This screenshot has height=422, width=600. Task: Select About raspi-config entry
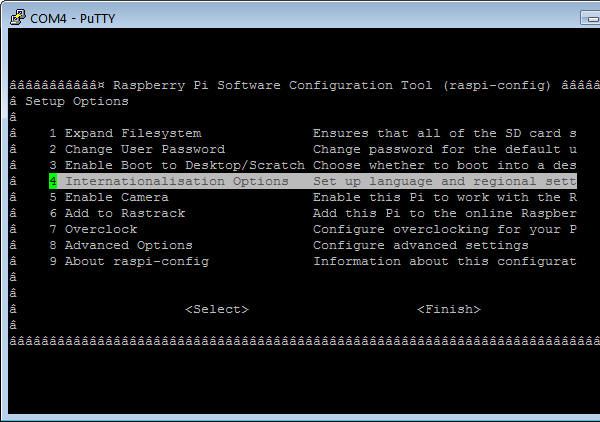pos(136,261)
